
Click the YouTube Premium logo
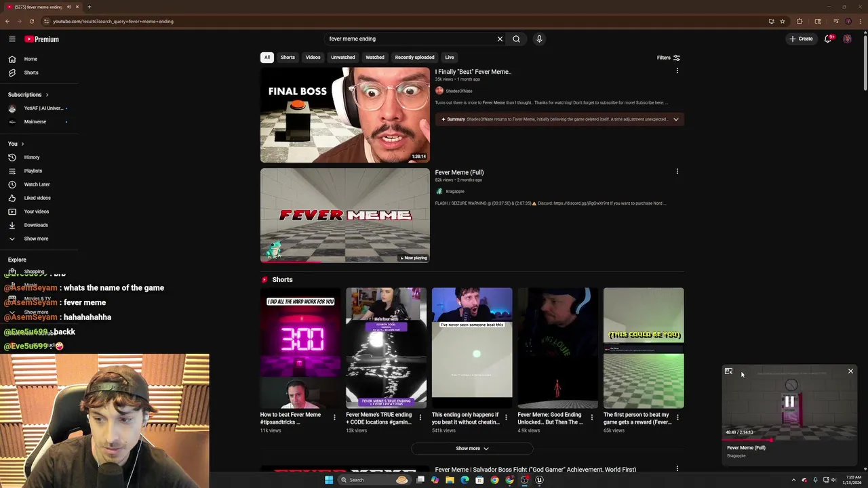coord(42,39)
